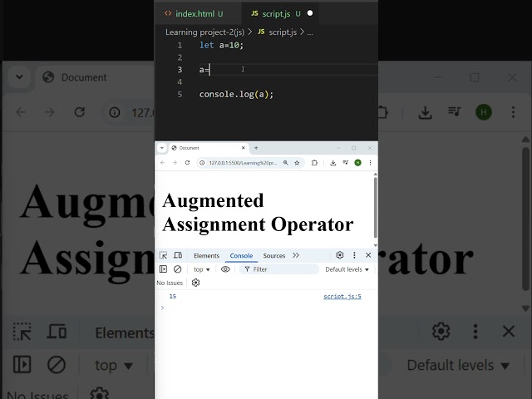The width and height of the screenshot is (532, 399).
Task: Activate inspect picker in enlarged background DevTools
Action: click(22, 331)
